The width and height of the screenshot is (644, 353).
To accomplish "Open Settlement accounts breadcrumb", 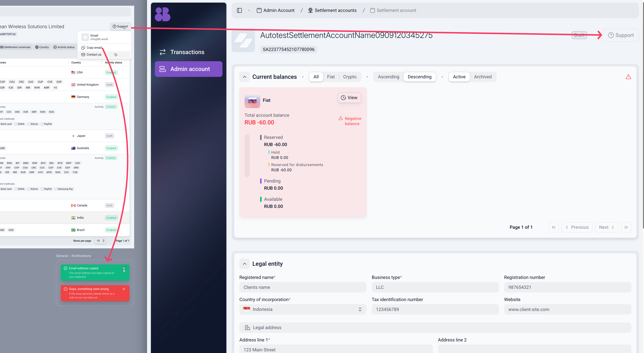I will [332, 10].
